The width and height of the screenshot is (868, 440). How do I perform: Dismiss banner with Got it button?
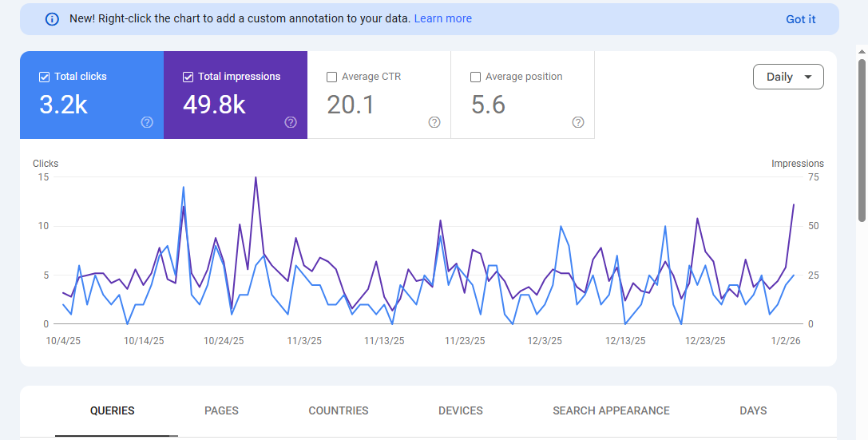800,19
